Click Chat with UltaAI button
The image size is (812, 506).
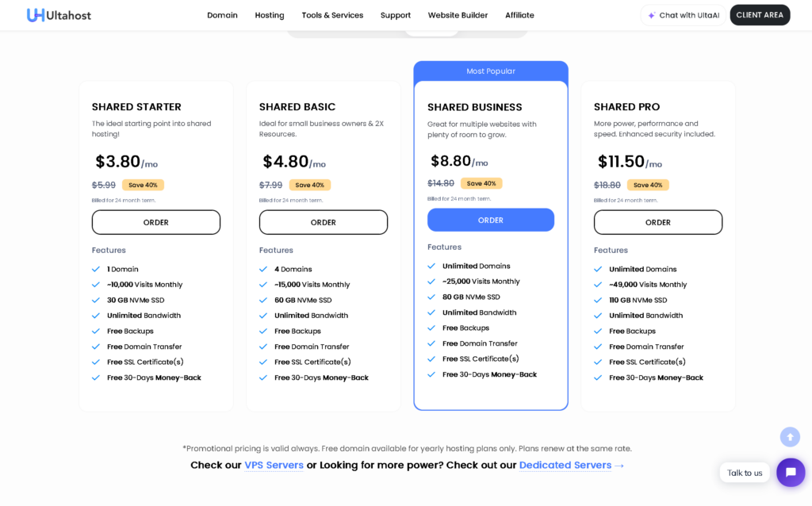684,15
